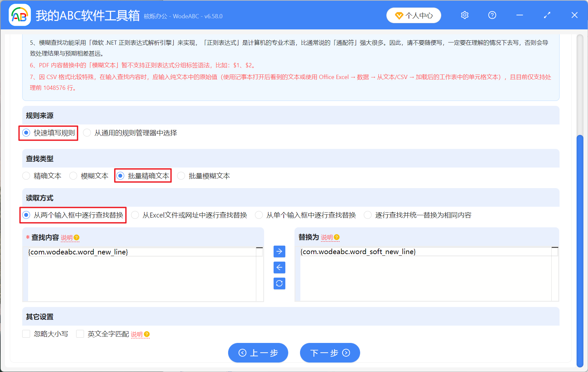Click the yellow crown icon in 个人中心
The height and width of the screenshot is (372, 588).
click(x=399, y=15)
